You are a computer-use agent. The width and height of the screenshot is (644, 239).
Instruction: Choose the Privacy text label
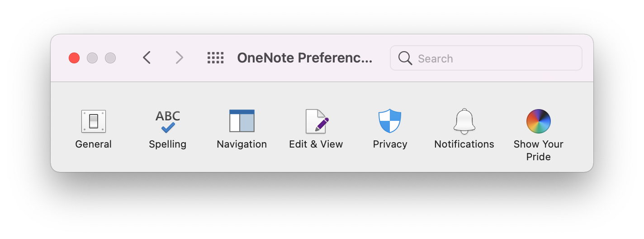point(390,144)
